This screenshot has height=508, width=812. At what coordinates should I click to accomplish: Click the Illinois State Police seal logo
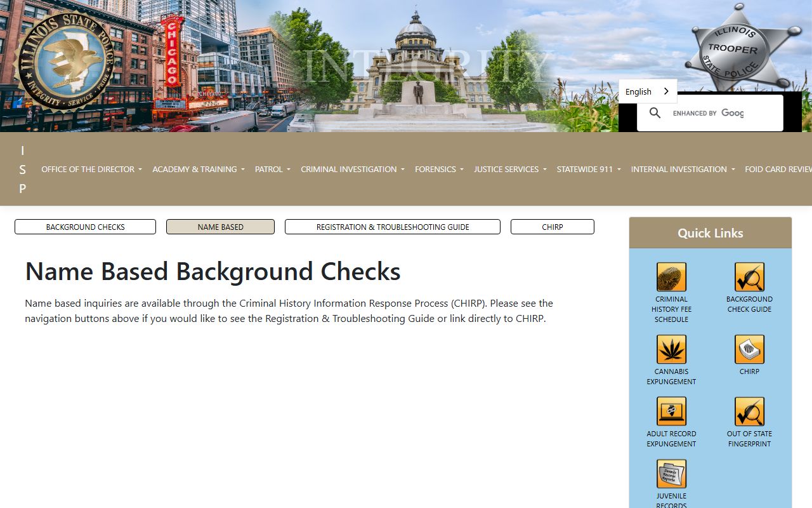[x=64, y=62]
